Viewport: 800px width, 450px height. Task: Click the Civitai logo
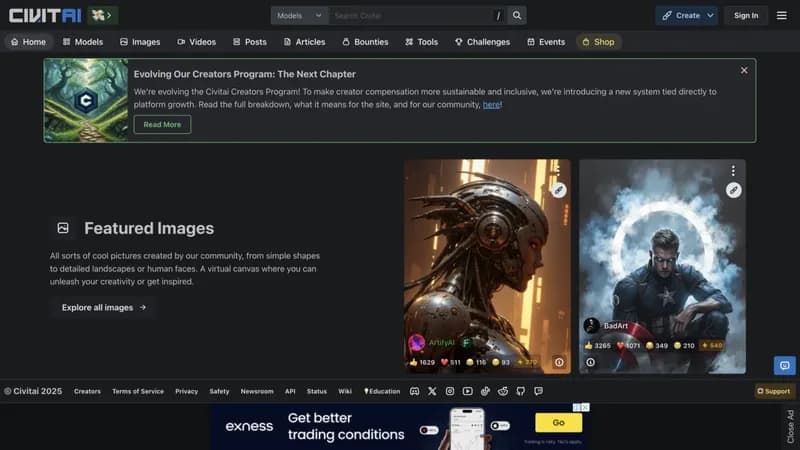pyautogui.click(x=45, y=15)
